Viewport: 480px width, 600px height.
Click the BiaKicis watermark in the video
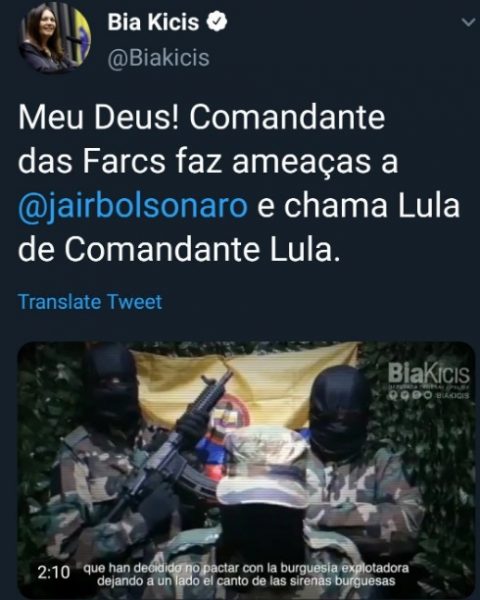(428, 374)
